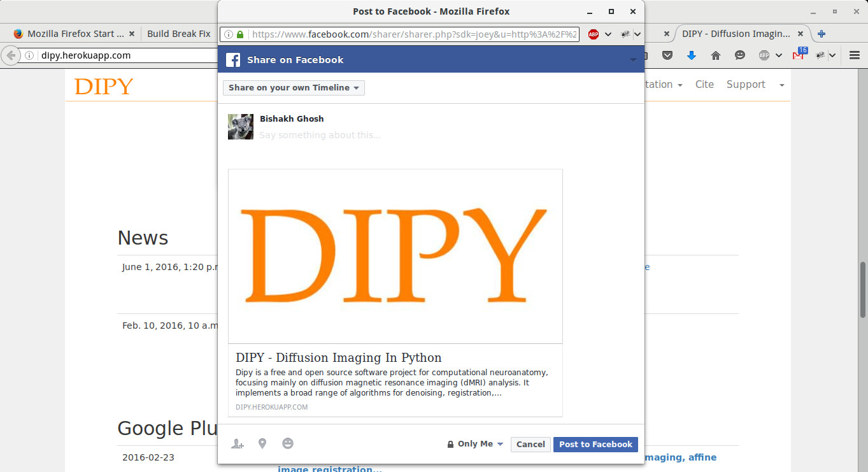The image size is (868, 472).
Task: Expand fly extension dropdown in main toolbar
Action: pos(832,55)
